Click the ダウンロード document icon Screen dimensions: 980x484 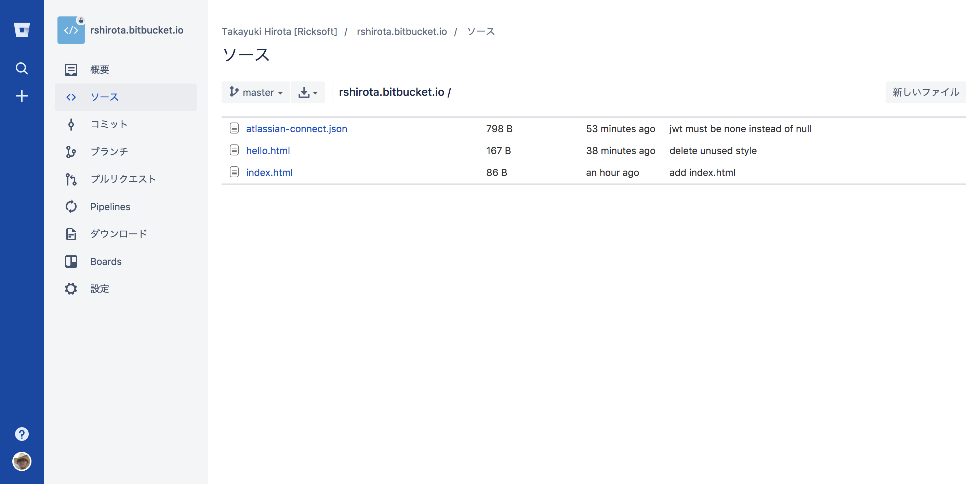click(x=71, y=234)
